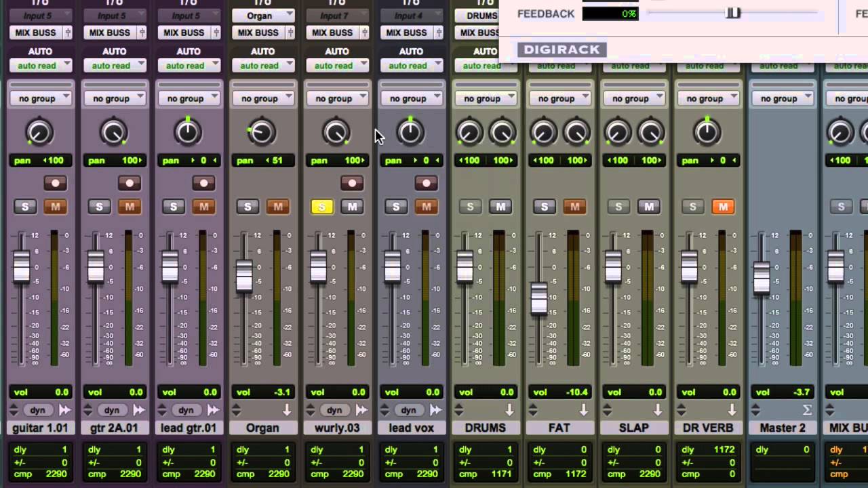Open group dropdown on DR VERB

coord(708,98)
